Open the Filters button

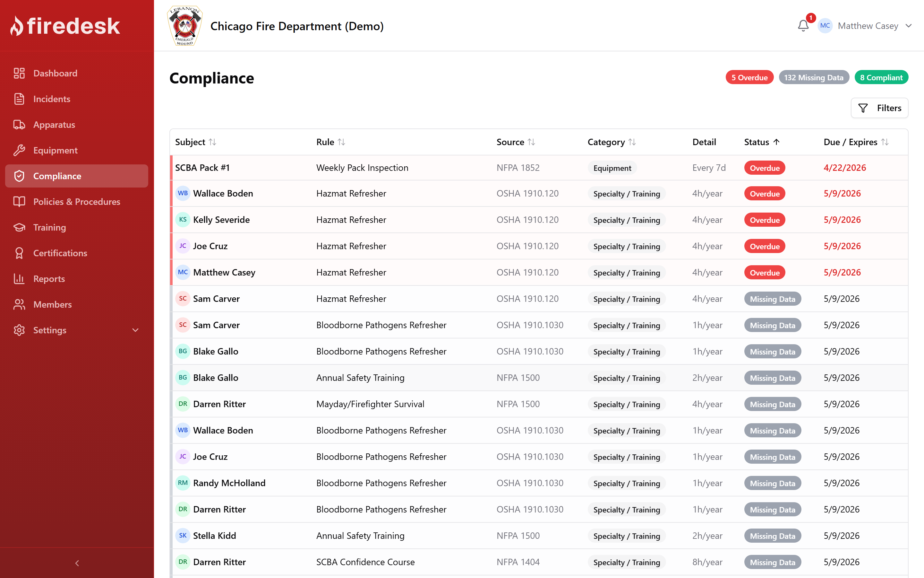pos(879,108)
